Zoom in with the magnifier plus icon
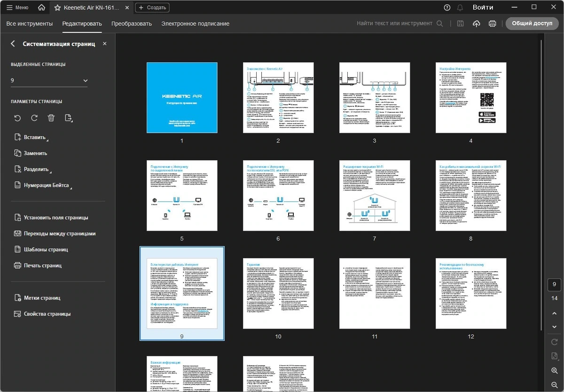The width and height of the screenshot is (564, 392). [x=554, y=371]
